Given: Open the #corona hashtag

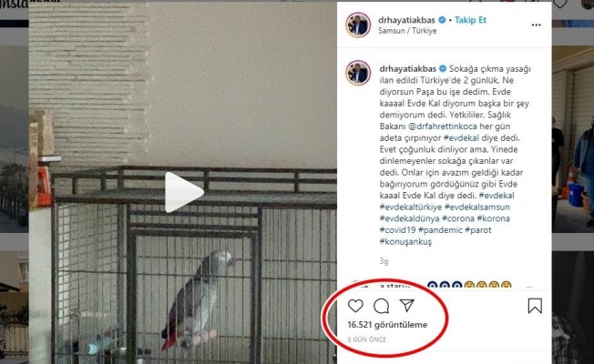Looking at the screenshot, I should coord(458,218).
